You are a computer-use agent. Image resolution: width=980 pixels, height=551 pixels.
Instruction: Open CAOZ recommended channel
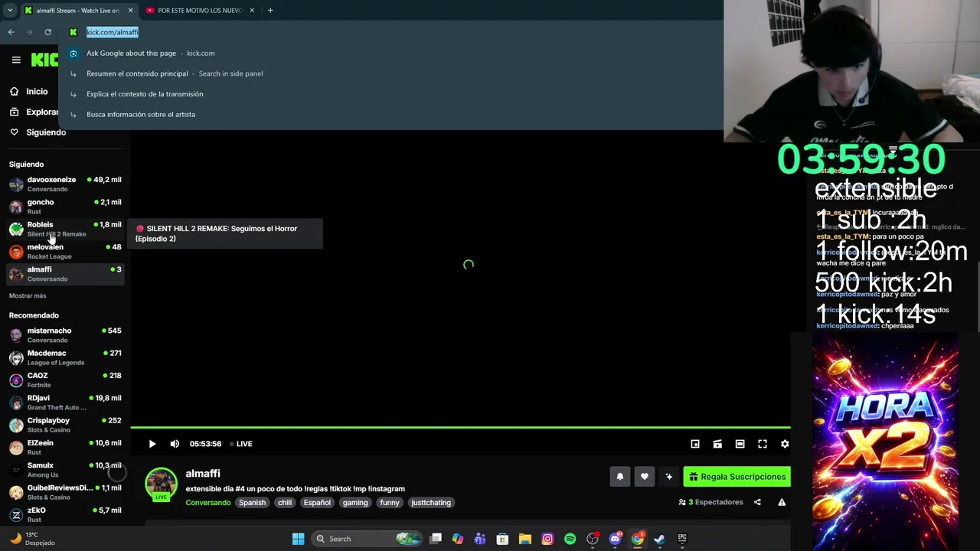pos(65,380)
